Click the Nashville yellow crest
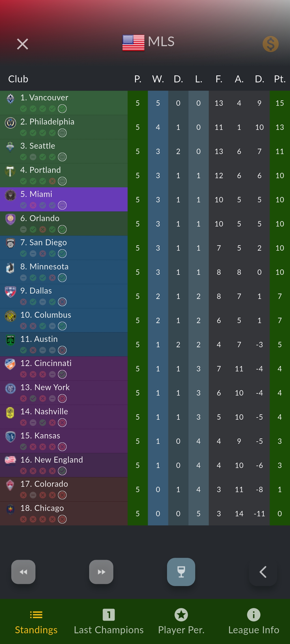 (x=10, y=412)
